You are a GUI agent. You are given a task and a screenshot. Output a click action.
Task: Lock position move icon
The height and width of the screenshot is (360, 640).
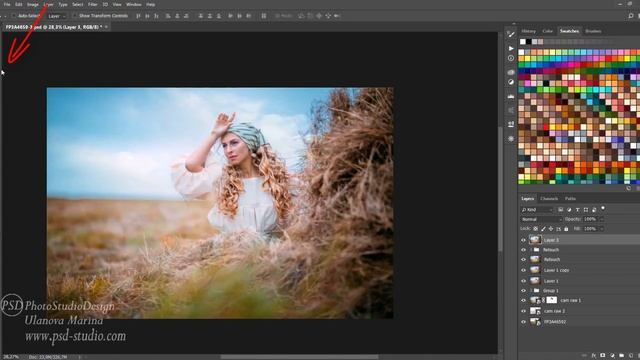[x=551, y=229]
